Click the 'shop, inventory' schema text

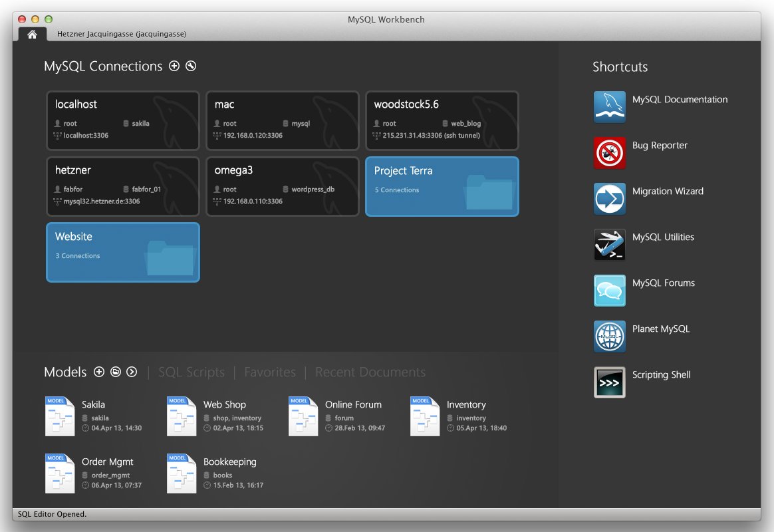pos(237,418)
